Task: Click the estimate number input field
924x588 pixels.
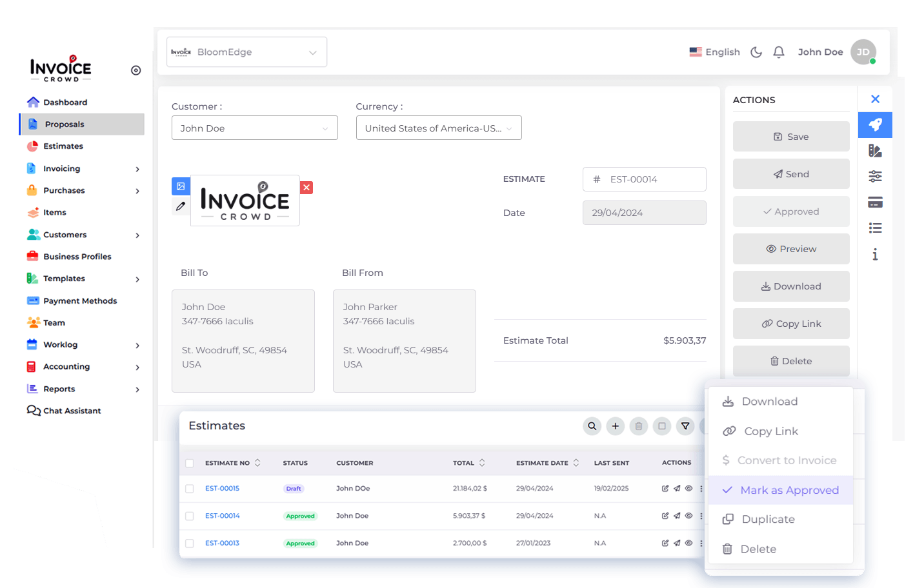Action: click(652, 179)
